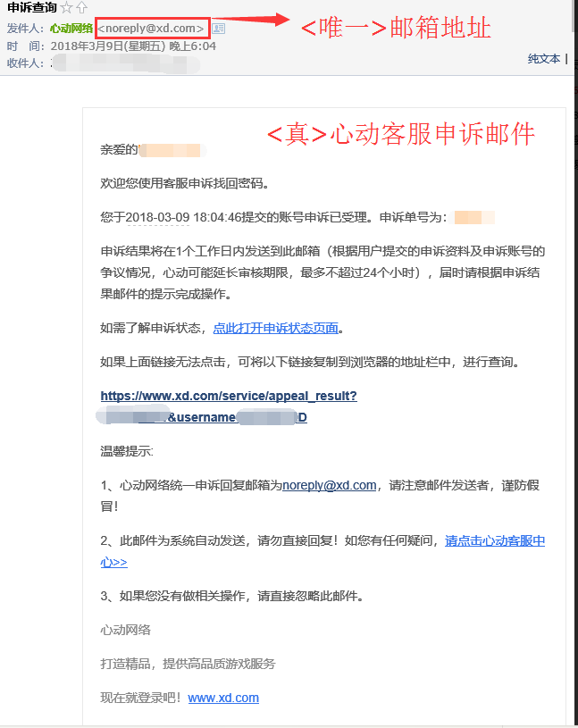This screenshot has height=728, width=578.
Task: Open the contact card icon after sender address
Action: pos(219,29)
